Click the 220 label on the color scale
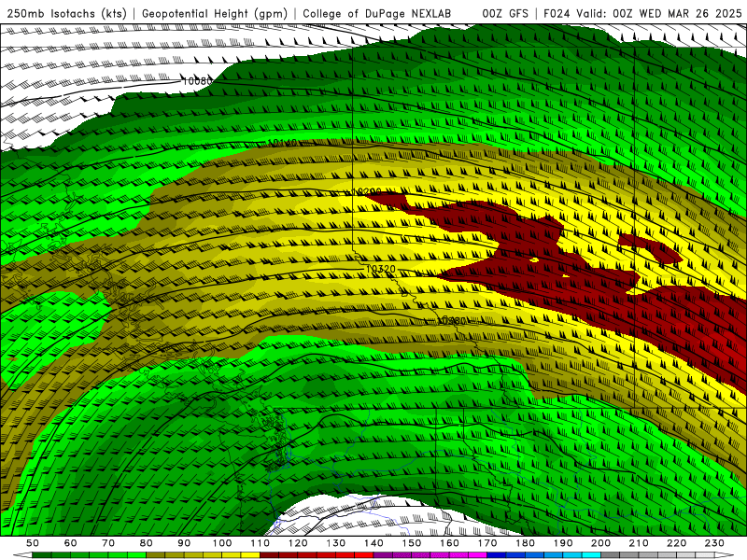747x560 pixels. 676,543
